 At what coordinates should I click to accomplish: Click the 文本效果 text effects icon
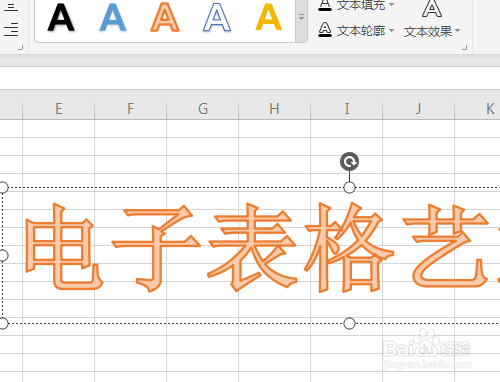tap(432, 9)
